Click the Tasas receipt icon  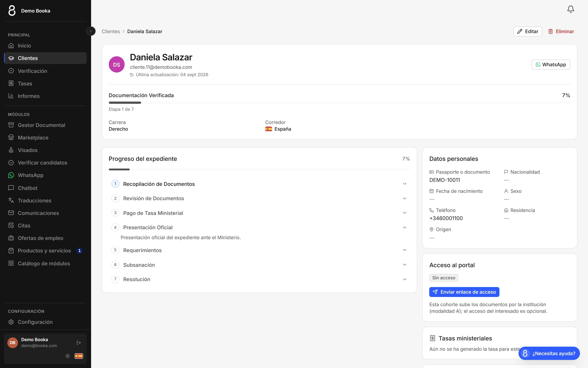point(11,83)
